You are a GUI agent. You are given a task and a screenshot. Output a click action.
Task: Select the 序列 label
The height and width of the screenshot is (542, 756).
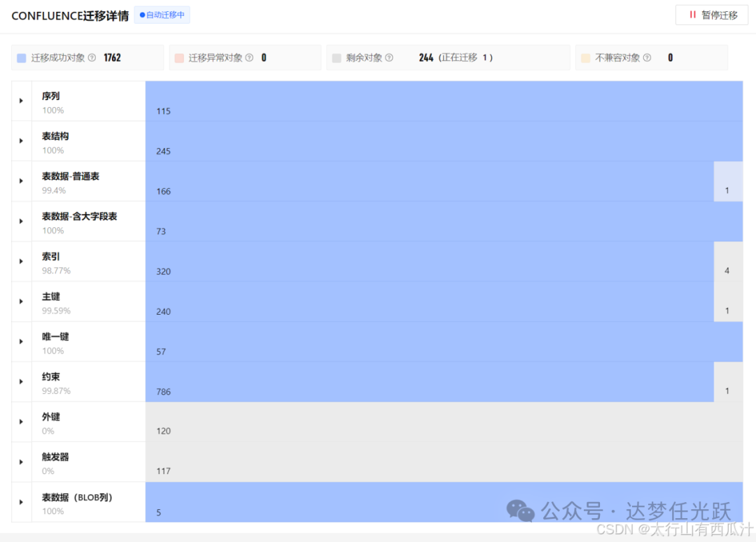click(x=50, y=96)
